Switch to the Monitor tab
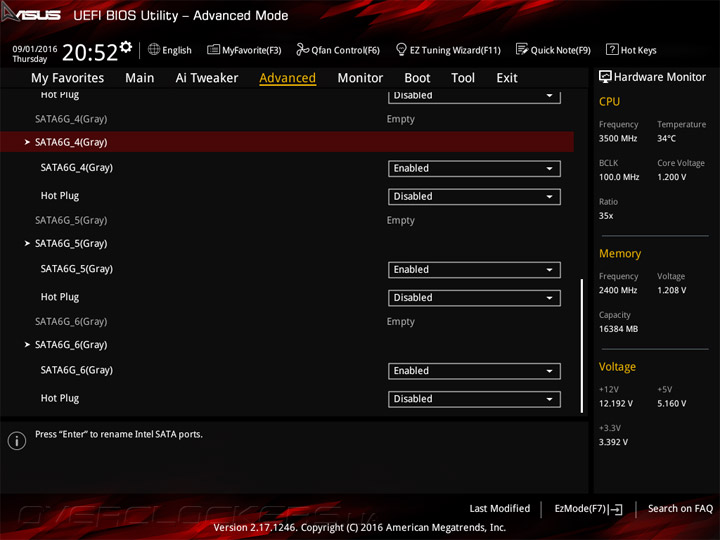The image size is (720, 540). pyautogui.click(x=360, y=78)
